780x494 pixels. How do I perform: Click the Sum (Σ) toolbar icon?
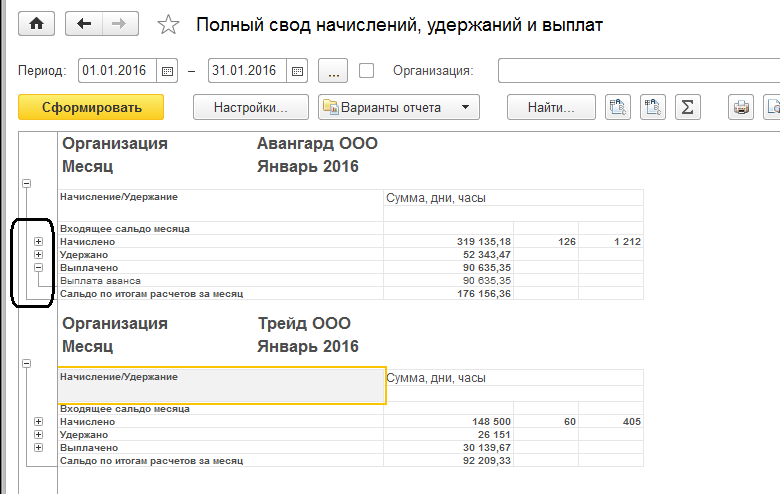[x=687, y=107]
